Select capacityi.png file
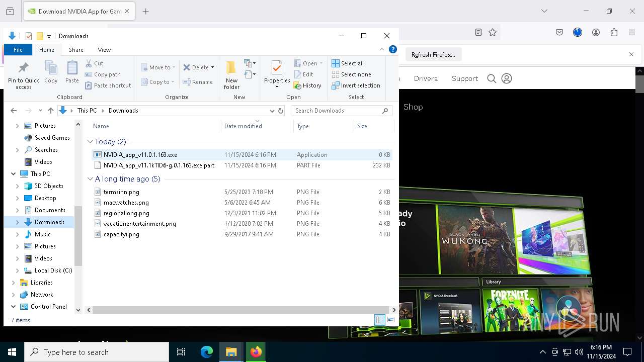 (x=242, y=234)
